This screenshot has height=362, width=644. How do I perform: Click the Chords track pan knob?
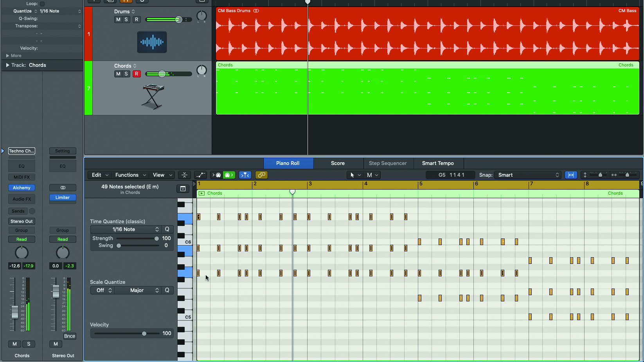(201, 70)
